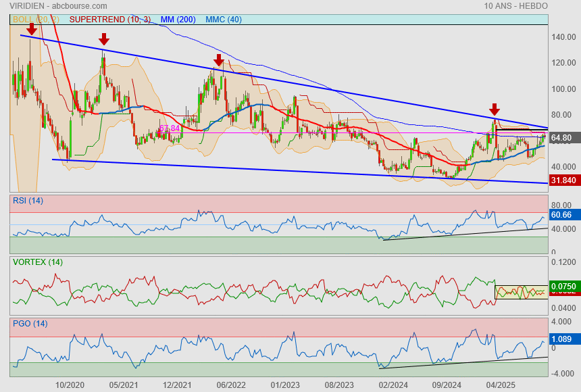581x392 pixels.
Task: Open the MMC (40) indicator settings
Action: point(223,20)
